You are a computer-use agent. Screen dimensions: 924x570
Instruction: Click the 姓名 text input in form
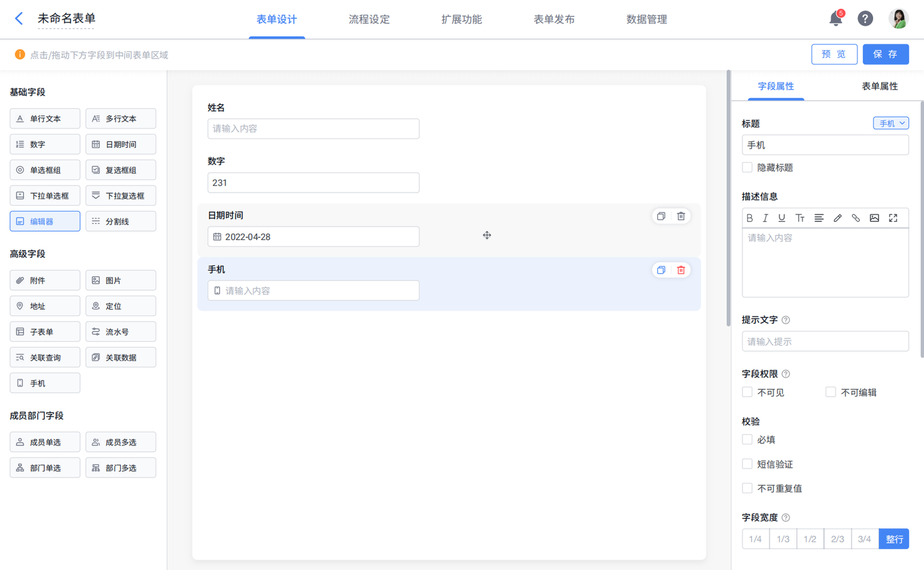pyautogui.click(x=313, y=129)
